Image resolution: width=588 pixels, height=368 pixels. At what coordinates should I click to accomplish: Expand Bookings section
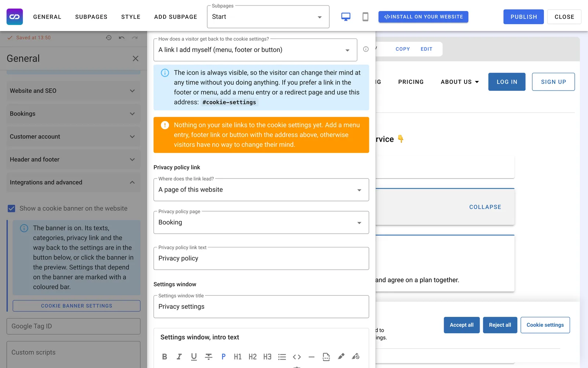click(x=73, y=114)
